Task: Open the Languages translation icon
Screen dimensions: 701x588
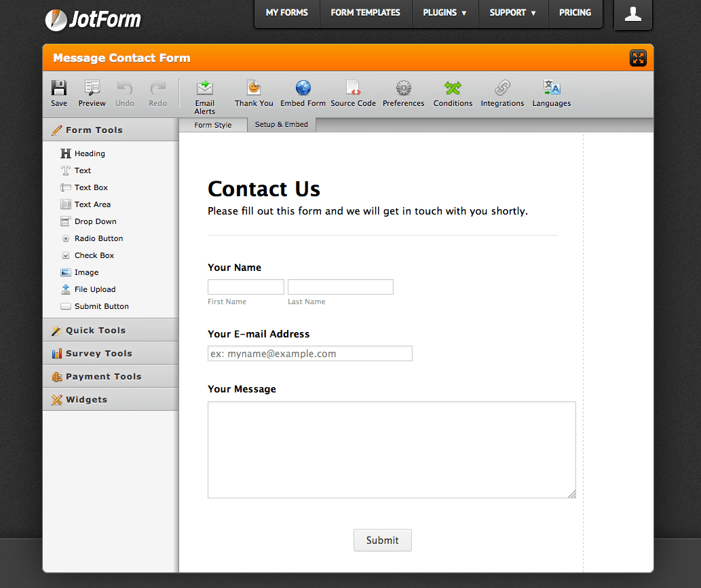Action: 551,88
